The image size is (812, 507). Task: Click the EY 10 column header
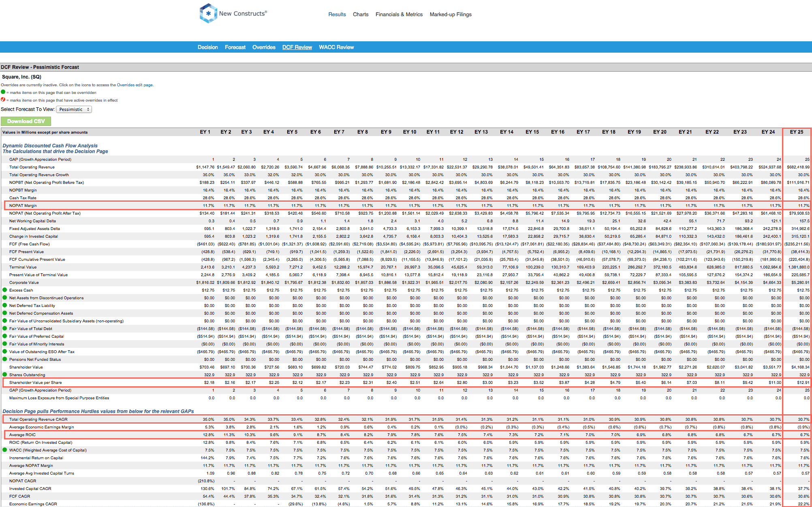pos(410,132)
